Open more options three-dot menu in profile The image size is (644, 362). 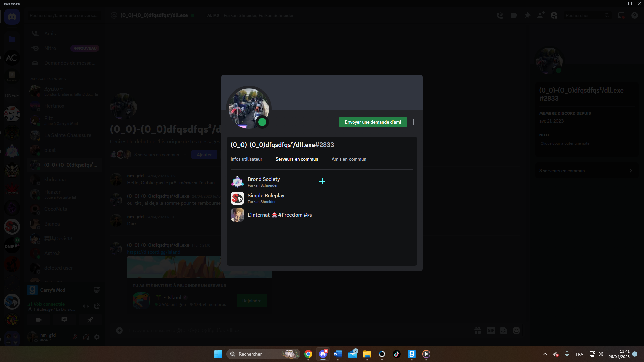[x=413, y=122]
